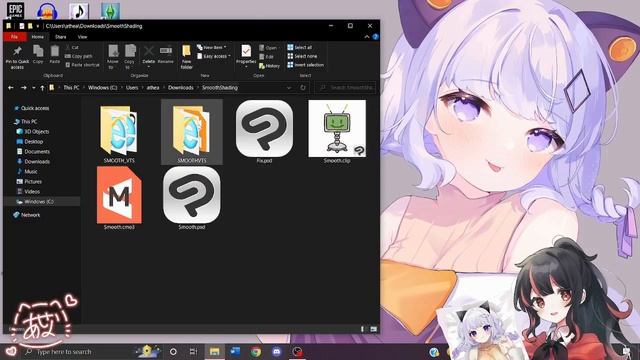Collapse the ribbon with the chevron
This screenshot has height=360, width=640.
point(367,37)
